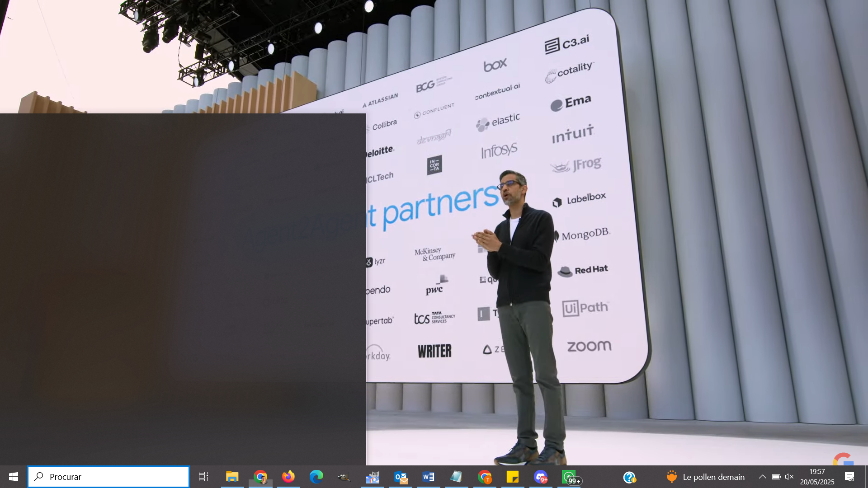This screenshot has width=868, height=488.
Task: Click into the Procurar search box
Action: pyautogui.click(x=108, y=477)
